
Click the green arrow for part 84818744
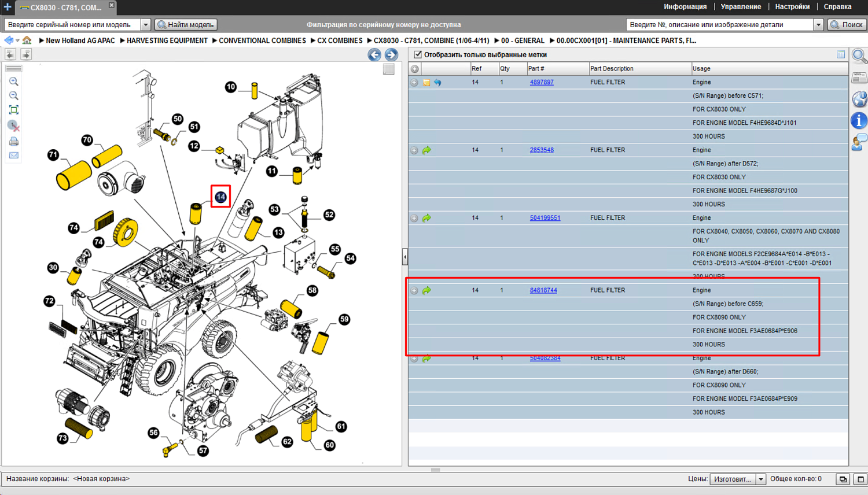[427, 290]
